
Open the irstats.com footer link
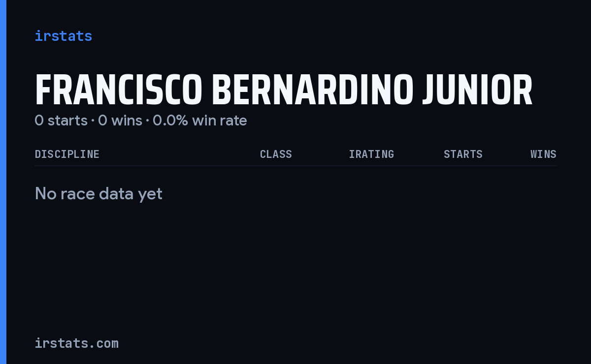tap(76, 343)
